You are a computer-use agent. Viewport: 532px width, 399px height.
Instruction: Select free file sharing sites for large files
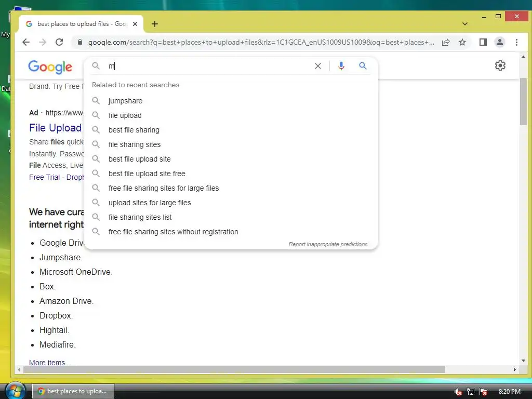231,188
